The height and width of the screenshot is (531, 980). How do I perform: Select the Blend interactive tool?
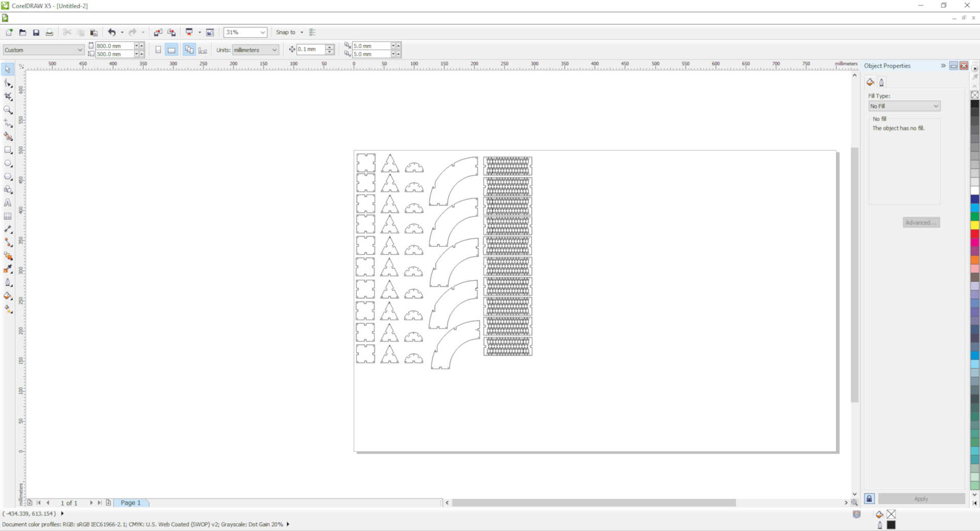click(x=8, y=256)
